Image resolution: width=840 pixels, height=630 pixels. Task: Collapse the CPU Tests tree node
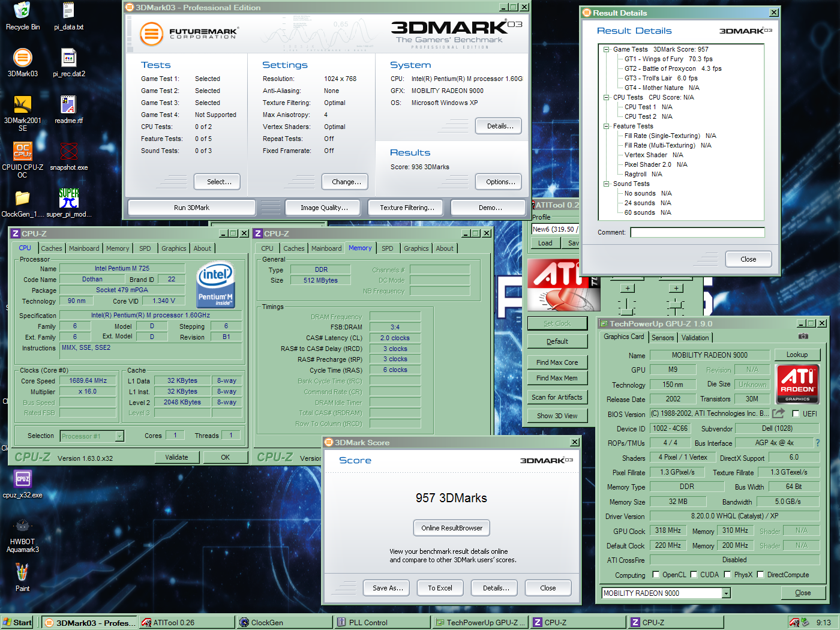(x=607, y=97)
